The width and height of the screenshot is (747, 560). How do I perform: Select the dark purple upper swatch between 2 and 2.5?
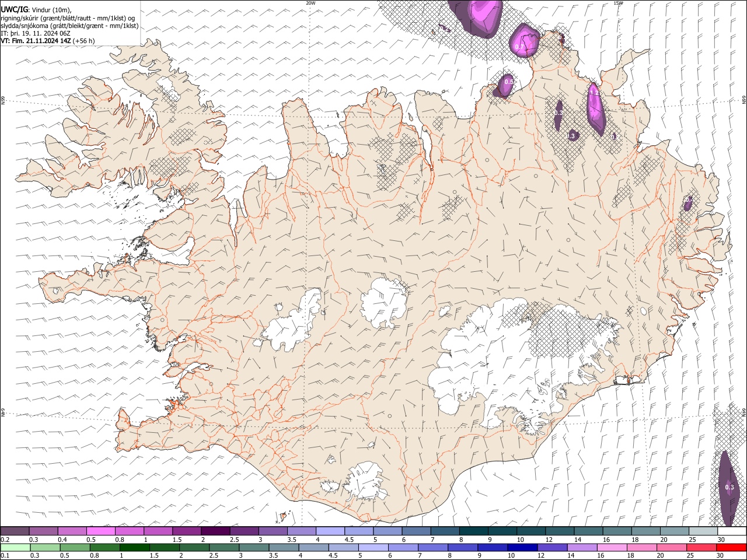click(215, 531)
